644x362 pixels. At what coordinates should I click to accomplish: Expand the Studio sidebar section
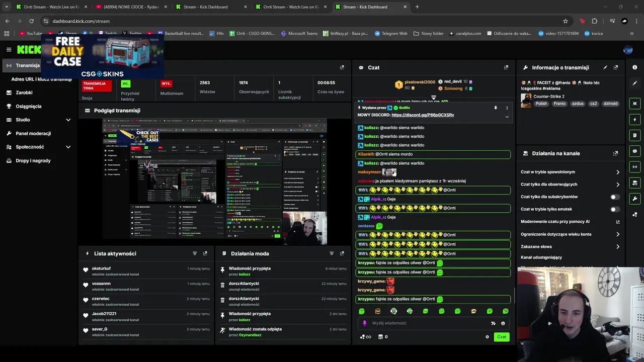point(68,120)
